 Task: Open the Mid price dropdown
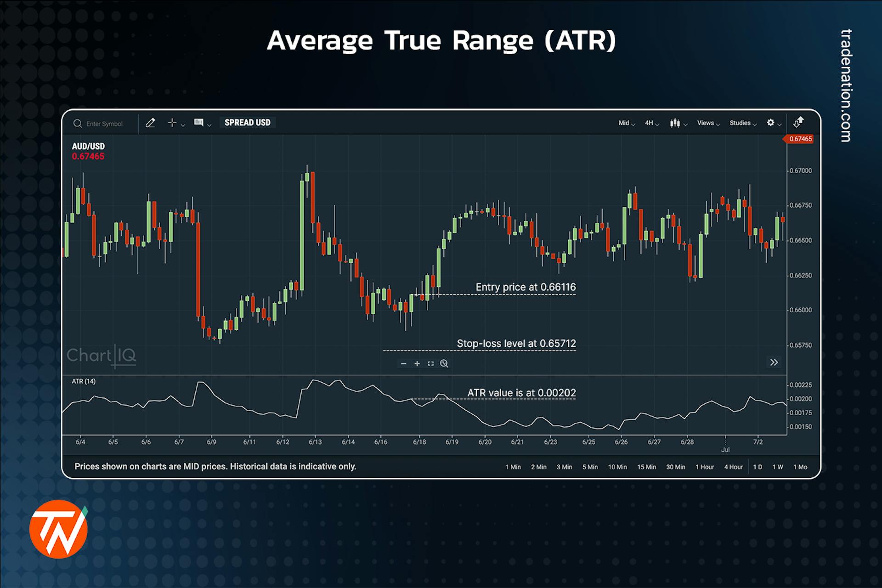(624, 123)
